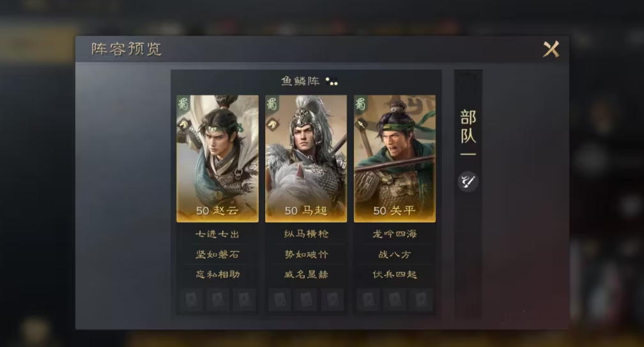Open the 势如破竹 skill

coord(306,254)
